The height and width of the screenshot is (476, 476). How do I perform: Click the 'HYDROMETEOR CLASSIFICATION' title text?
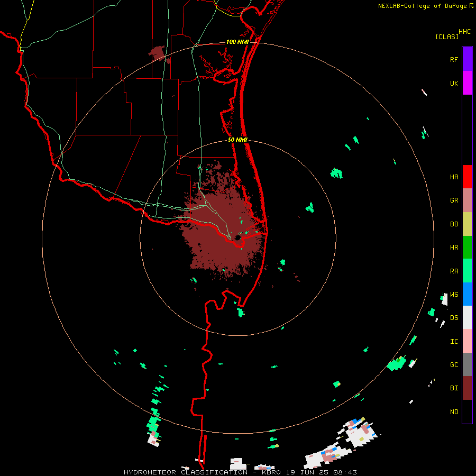186,472
